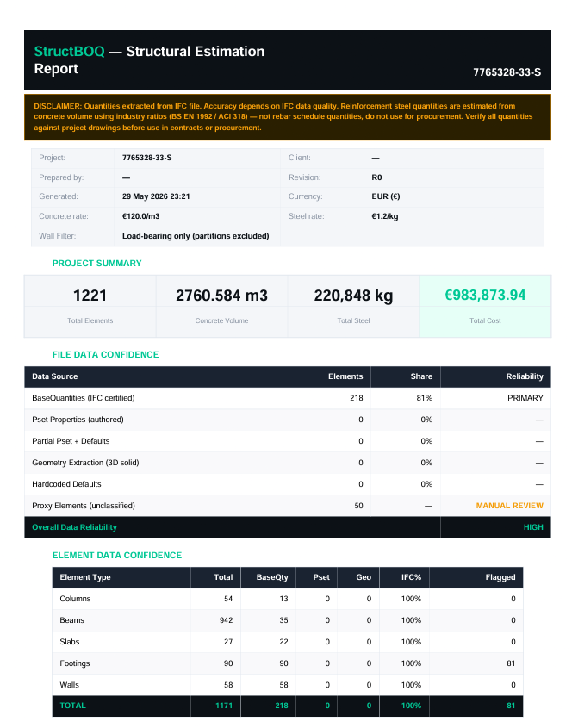Click the Concrete Volume 2760.584 m3
The width and height of the screenshot is (572, 728).
coord(221,296)
